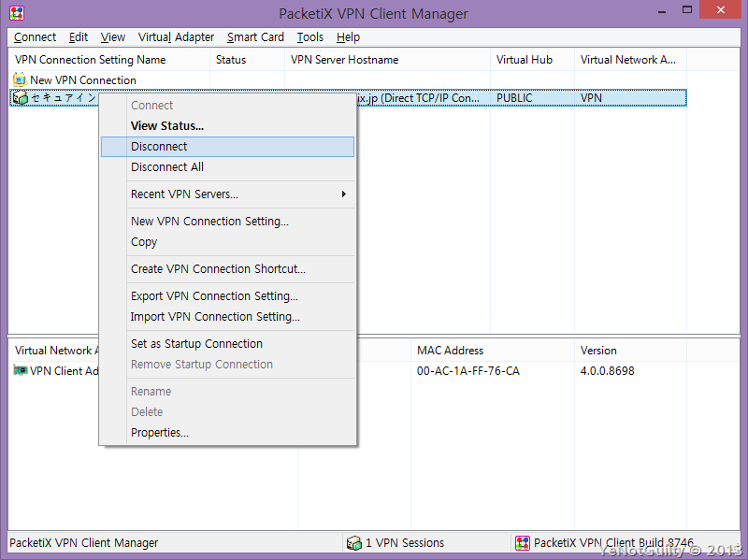Image resolution: width=748 pixels, height=560 pixels.
Task: Select Set as Startup Connection
Action: pyautogui.click(x=227, y=344)
